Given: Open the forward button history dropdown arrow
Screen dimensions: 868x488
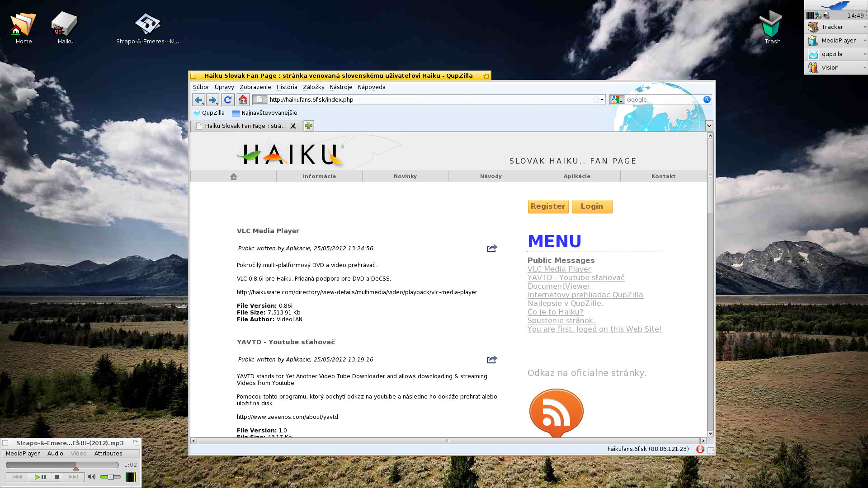Looking at the screenshot, I should [217, 104].
